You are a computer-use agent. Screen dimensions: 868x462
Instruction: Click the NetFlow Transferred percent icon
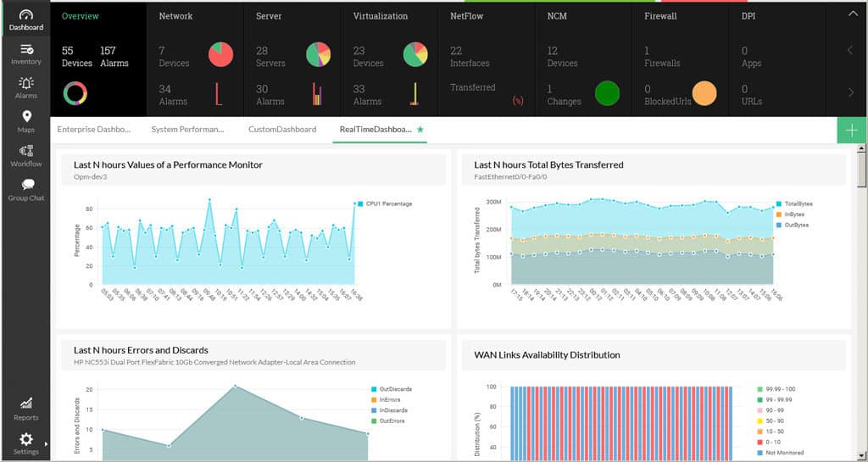tap(518, 101)
